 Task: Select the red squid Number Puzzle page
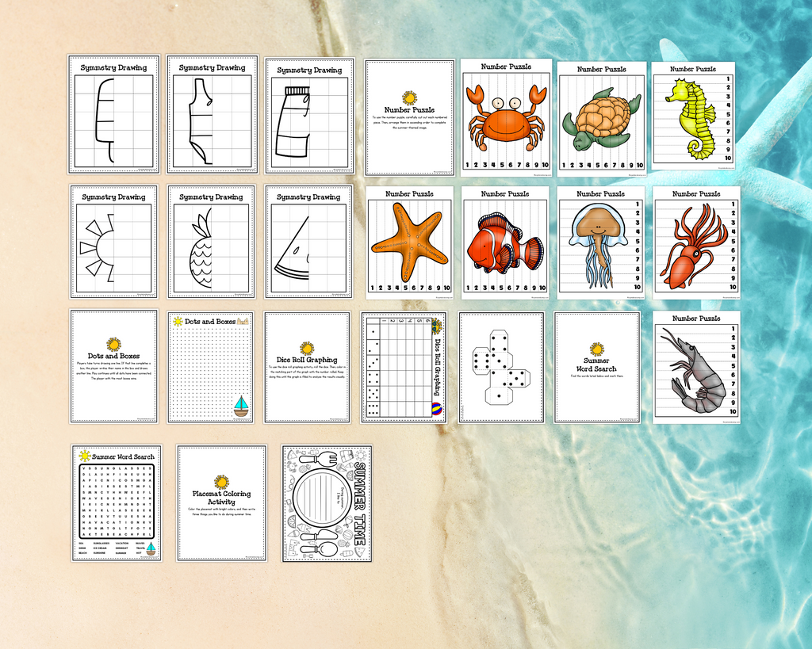(691, 244)
